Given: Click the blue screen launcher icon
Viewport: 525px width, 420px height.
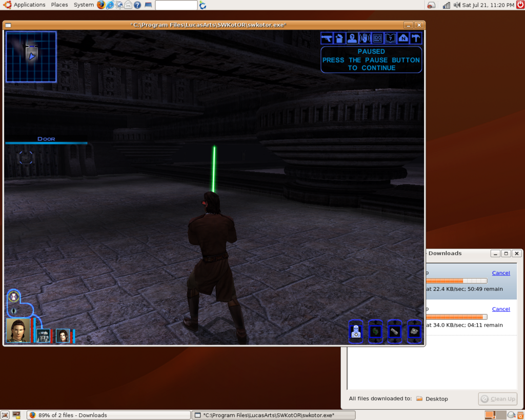Looking at the screenshot, I should [x=148, y=5].
